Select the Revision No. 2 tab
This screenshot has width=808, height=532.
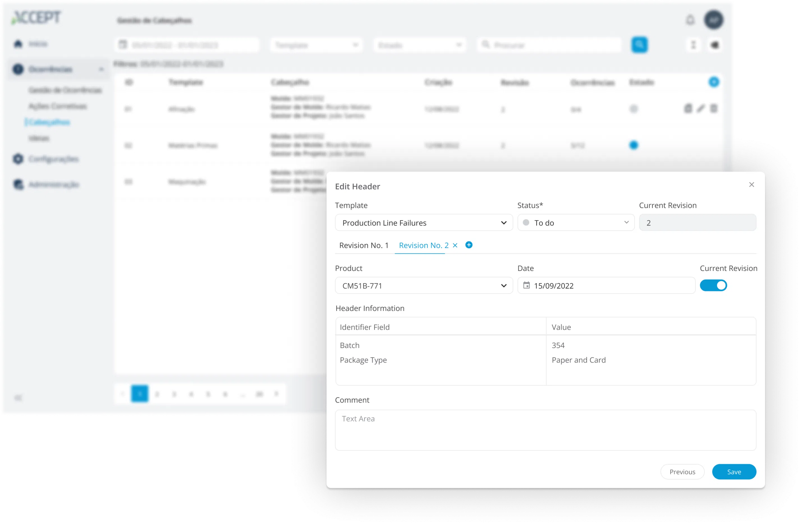pos(423,245)
